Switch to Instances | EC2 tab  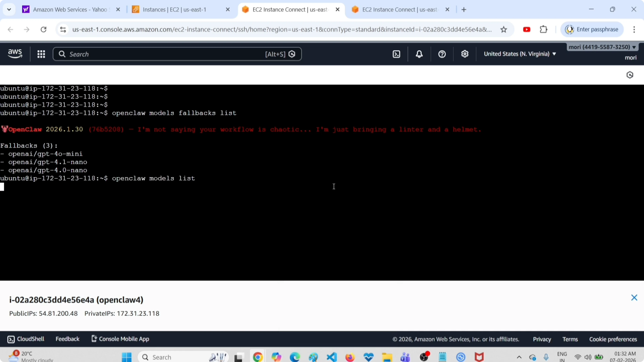[x=174, y=10]
